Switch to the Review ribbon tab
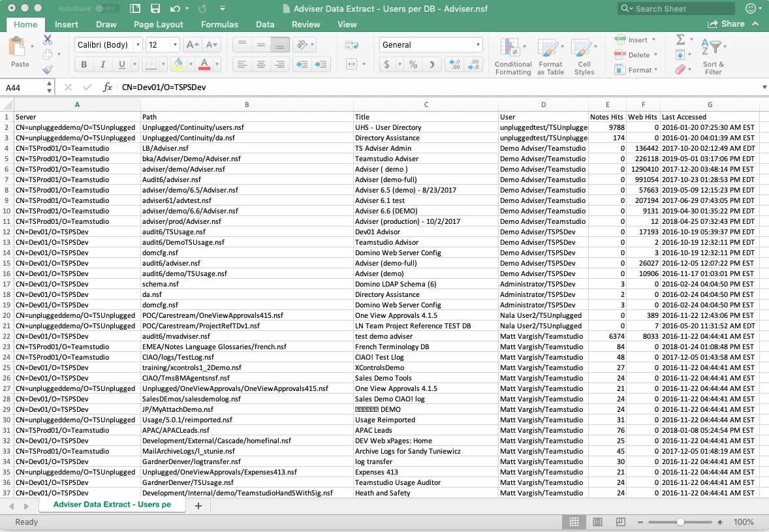 pyautogui.click(x=306, y=25)
